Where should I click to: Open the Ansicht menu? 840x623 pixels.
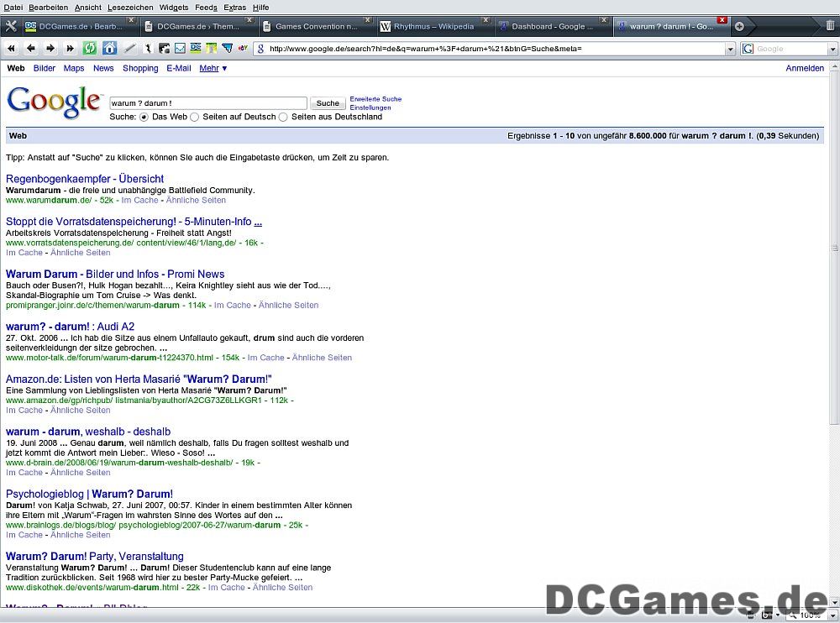tap(88, 8)
